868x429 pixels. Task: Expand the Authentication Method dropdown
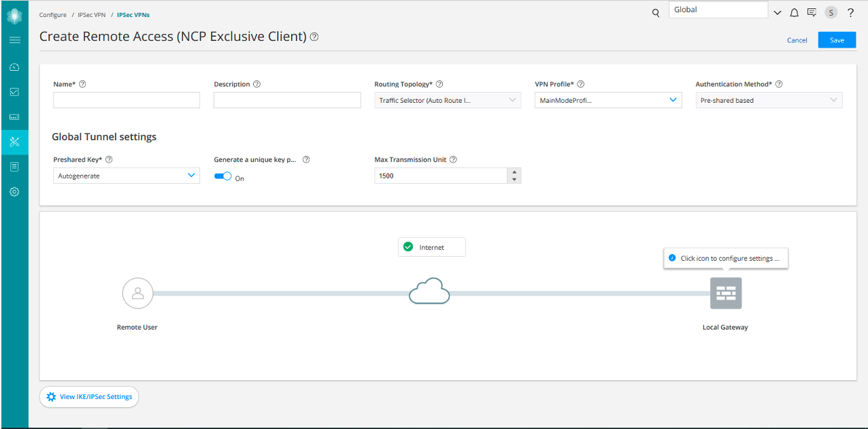(x=769, y=100)
